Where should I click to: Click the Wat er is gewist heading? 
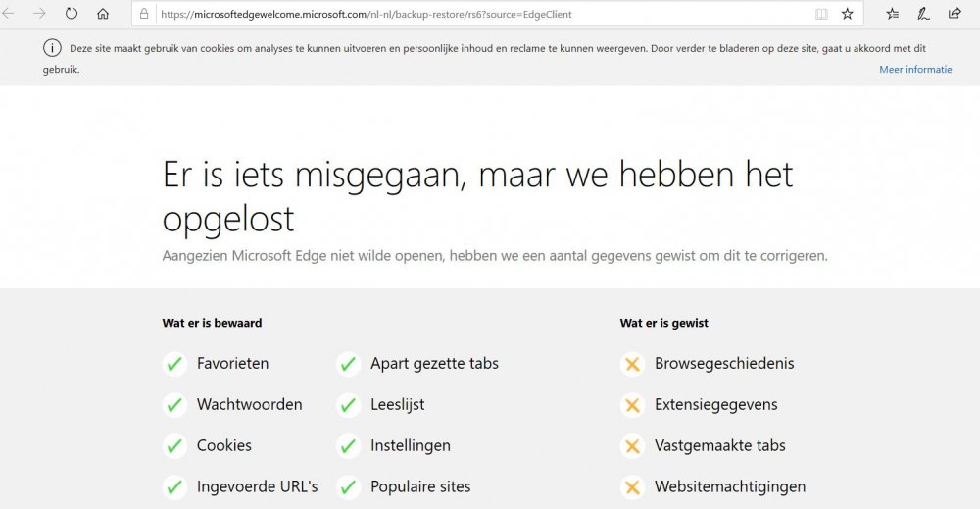point(663,323)
